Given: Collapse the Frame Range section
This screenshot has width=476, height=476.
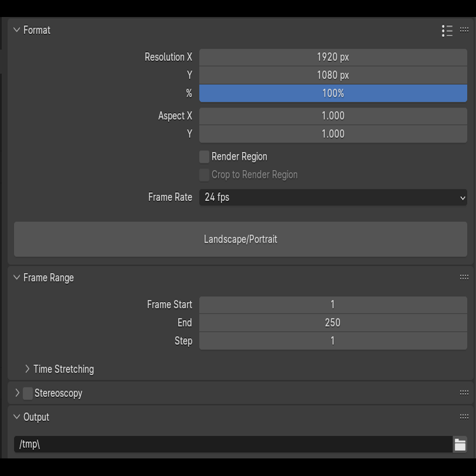Looking at the screenshot, I should coord(16,277).
